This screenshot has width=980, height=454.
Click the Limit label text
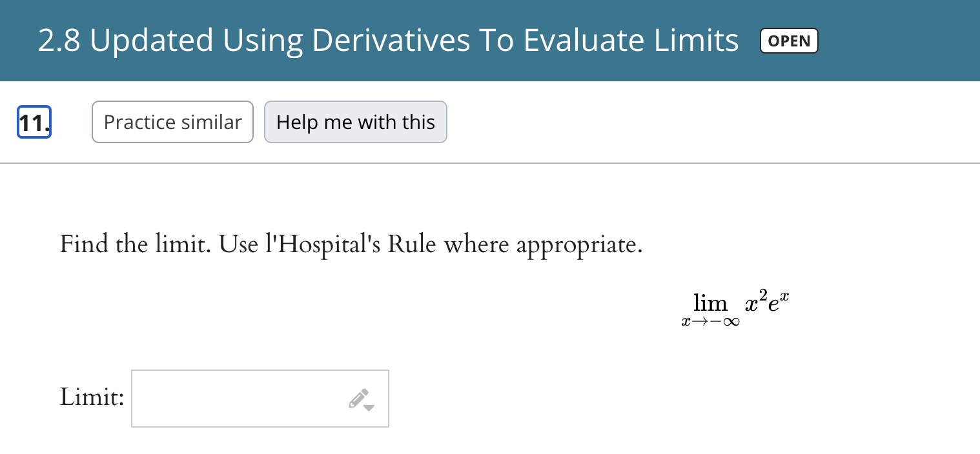[x=91, y=397]
